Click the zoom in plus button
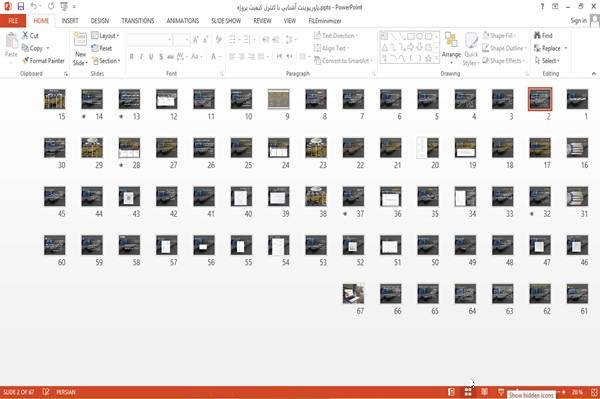Viewport: 600px width, 399px height. [x=564, y=392]
